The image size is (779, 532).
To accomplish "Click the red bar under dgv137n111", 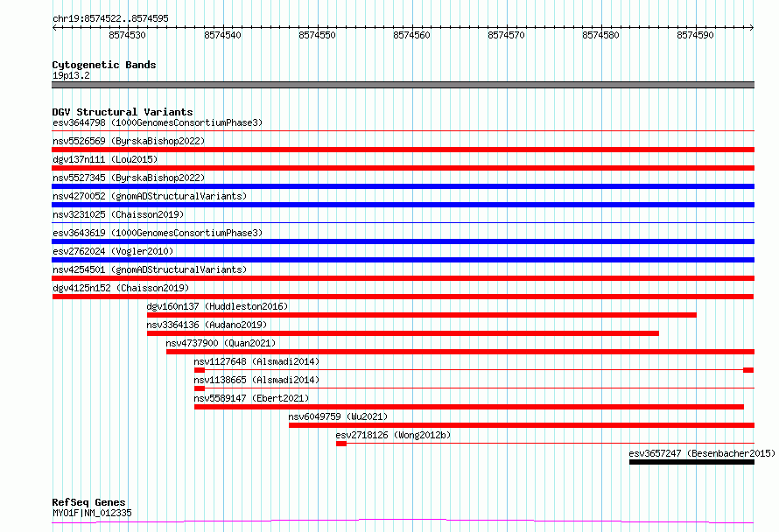I will 403,168.
